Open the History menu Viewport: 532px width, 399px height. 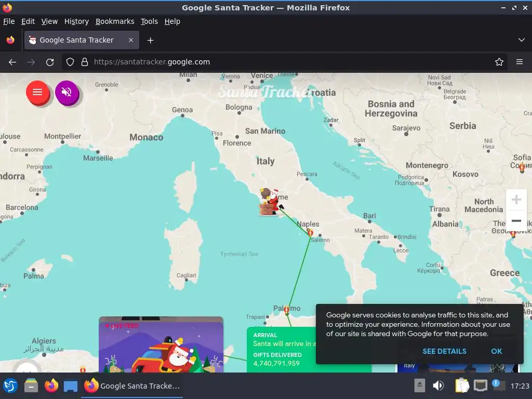[77, 21]
